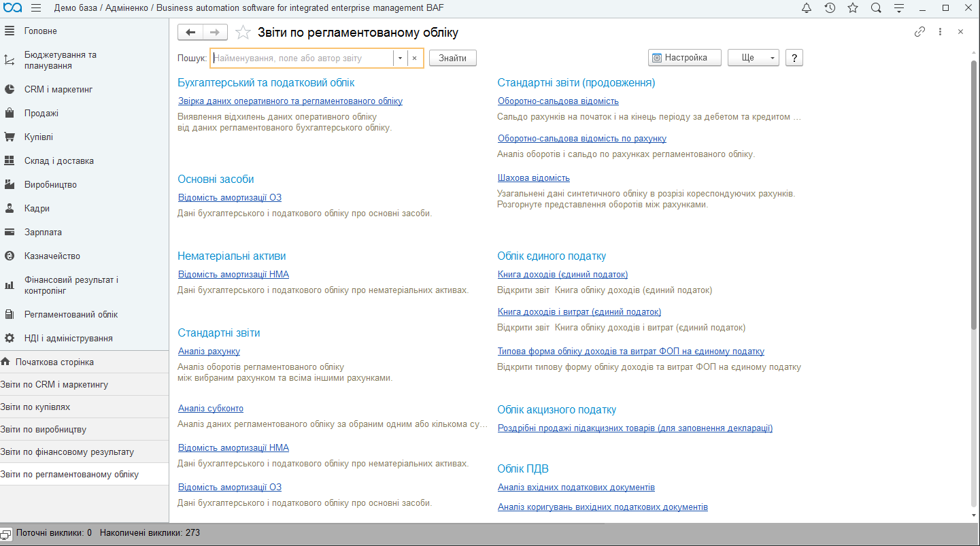Open the Шахова відомість report
Viewport: 980px width, 546px height.
[534, 177]
